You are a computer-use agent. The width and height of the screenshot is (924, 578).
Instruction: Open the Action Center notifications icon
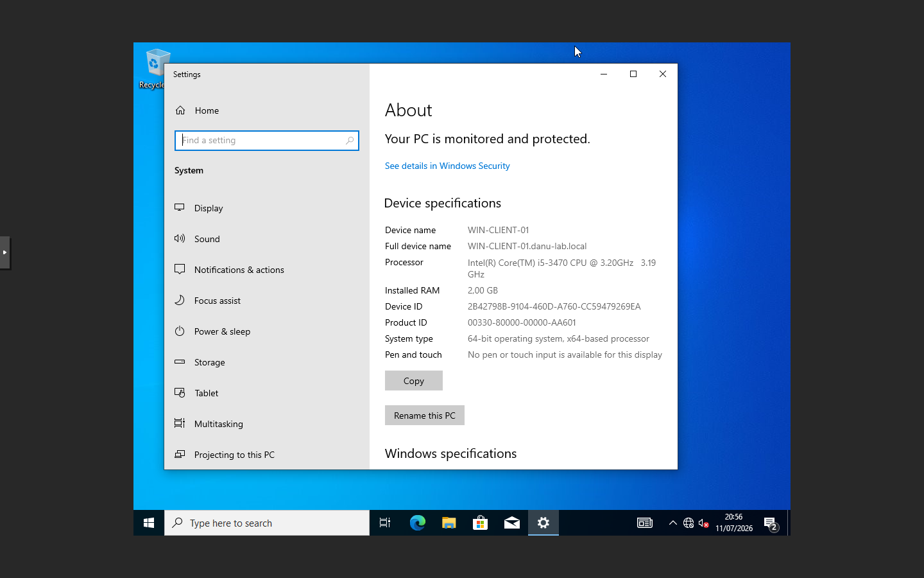point(771,523)
